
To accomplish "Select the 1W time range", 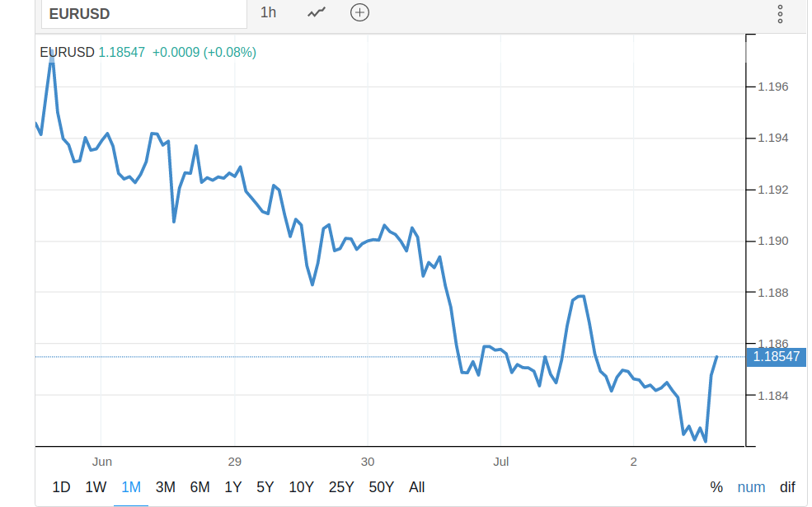I will 96,487.
